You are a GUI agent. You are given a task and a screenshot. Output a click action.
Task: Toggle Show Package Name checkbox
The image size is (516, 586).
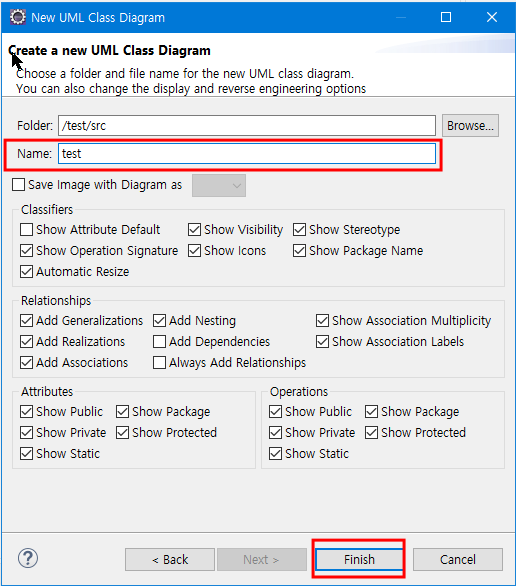299,250
